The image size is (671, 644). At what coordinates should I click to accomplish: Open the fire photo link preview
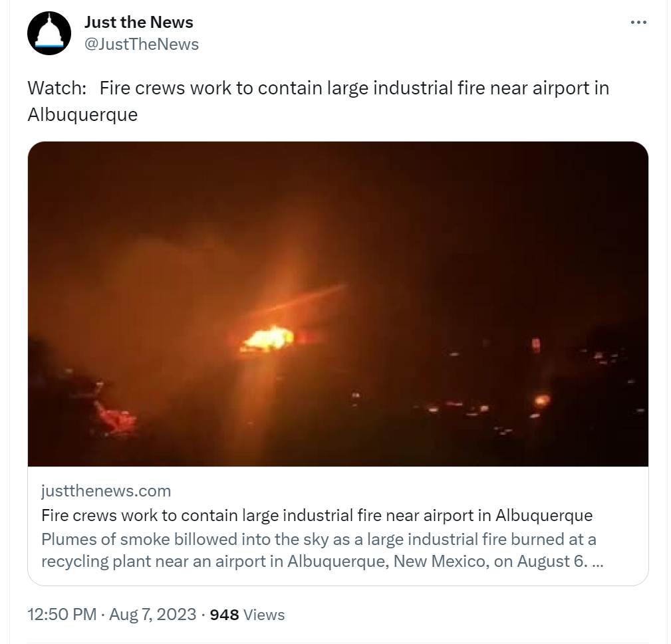click(338, 304)
